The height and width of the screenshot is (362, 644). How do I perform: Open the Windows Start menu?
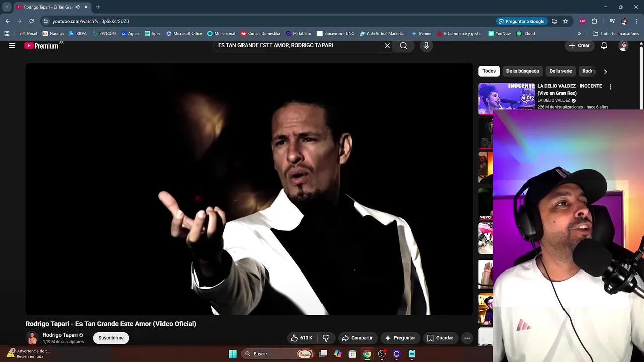pyautogui.click(x=233, y=354)
